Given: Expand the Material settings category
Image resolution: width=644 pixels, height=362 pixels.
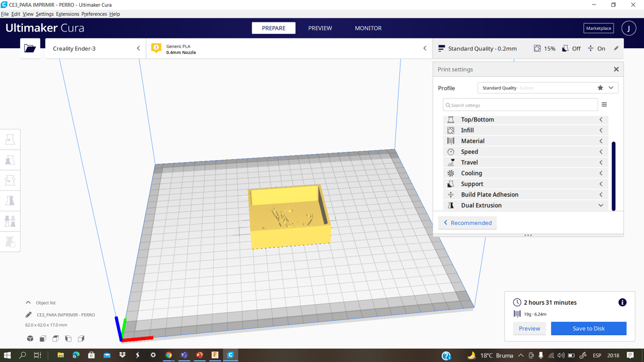Looking at the screenshot, I should tap(526, 141).
